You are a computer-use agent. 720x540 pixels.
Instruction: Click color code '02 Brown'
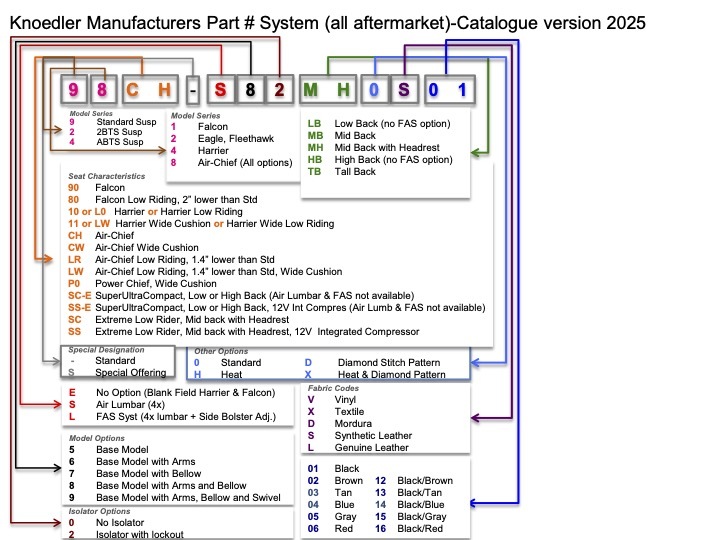tap(335, 480)
